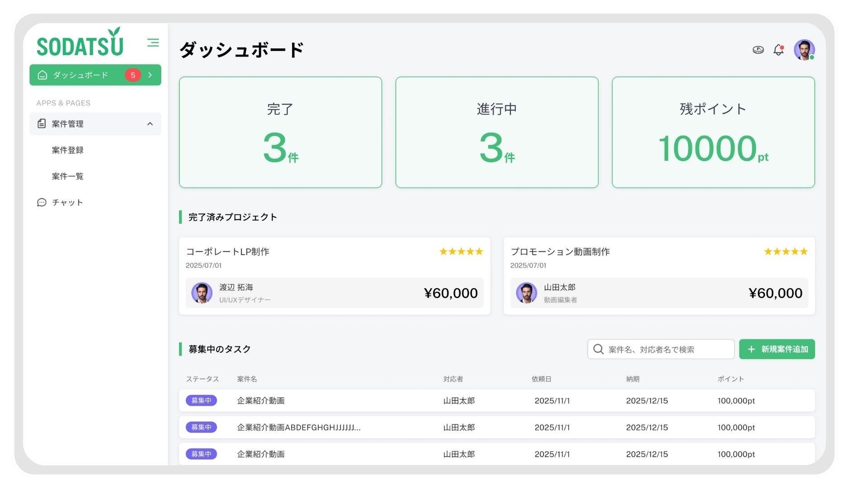
Task: Open the 案件一覧 submenu item
Action: [x=67, y=176]
